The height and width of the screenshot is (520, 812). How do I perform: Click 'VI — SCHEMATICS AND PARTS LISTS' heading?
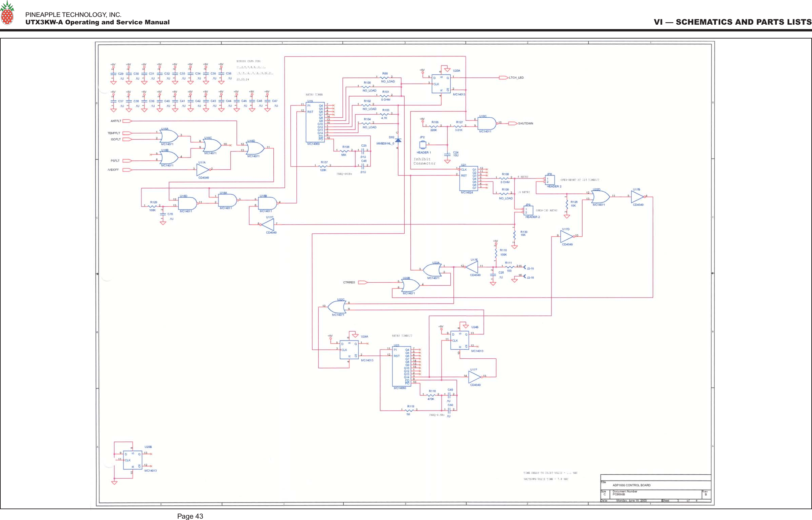(x=732, y=22)
